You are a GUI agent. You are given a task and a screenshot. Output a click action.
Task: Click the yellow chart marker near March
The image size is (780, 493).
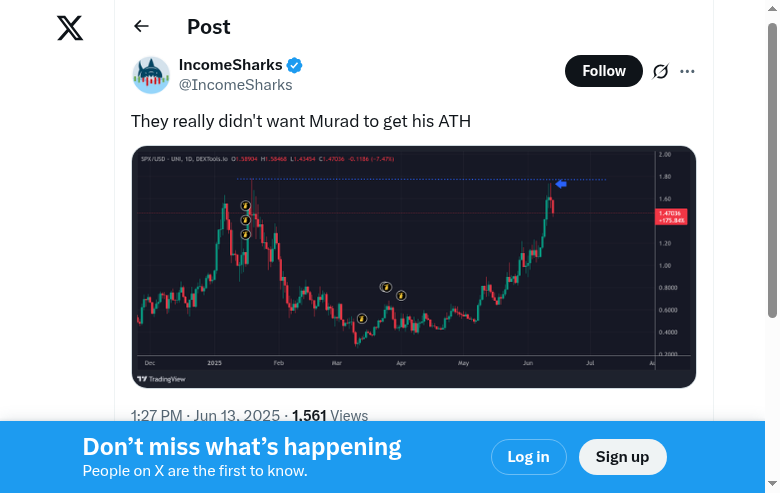tap(362, 319)
